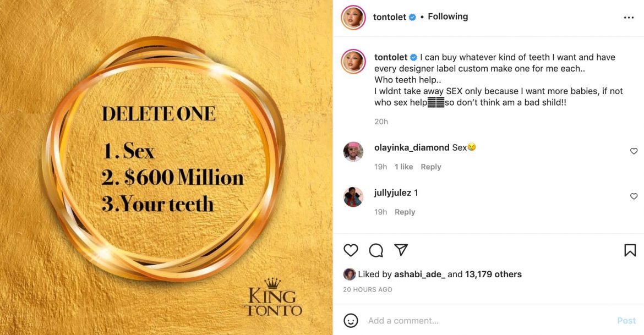The image size is (644, 335).
Task: Open jullyjulez's profile avatar
Action: pyautogui.click(x=353, y=196)
